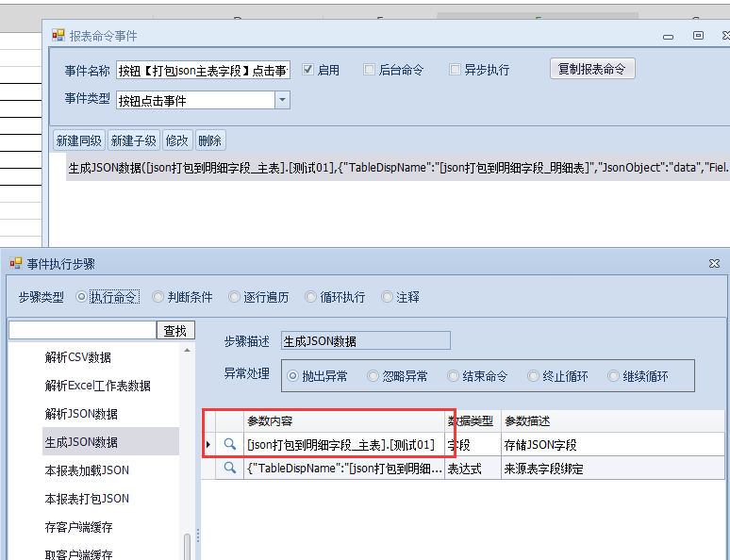Click 事件执行步骤 dialog title icon
Viewport: 730px width, 560px height.
click(x=16, y=264)
